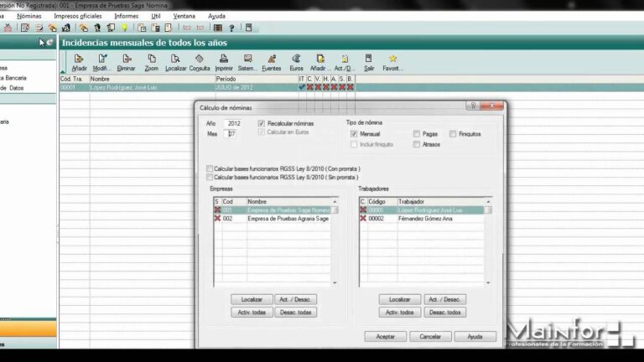
Task: Toggle selection mark for trabajador 00002
Action: [363, 219]
